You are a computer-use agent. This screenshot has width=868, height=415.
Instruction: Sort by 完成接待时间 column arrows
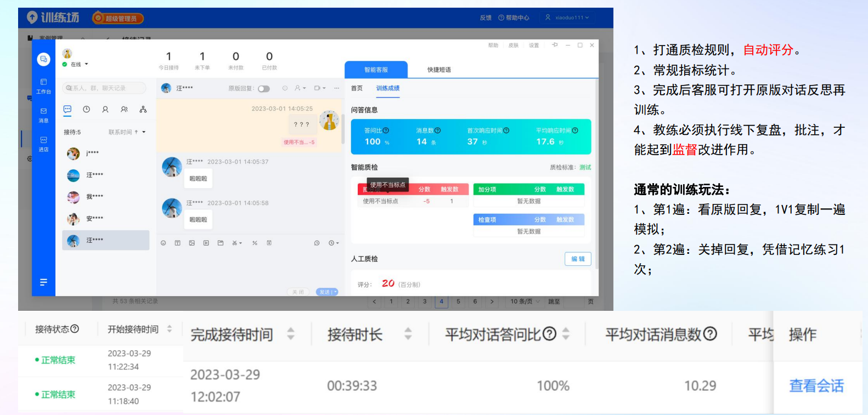click(x=291, y=334)
